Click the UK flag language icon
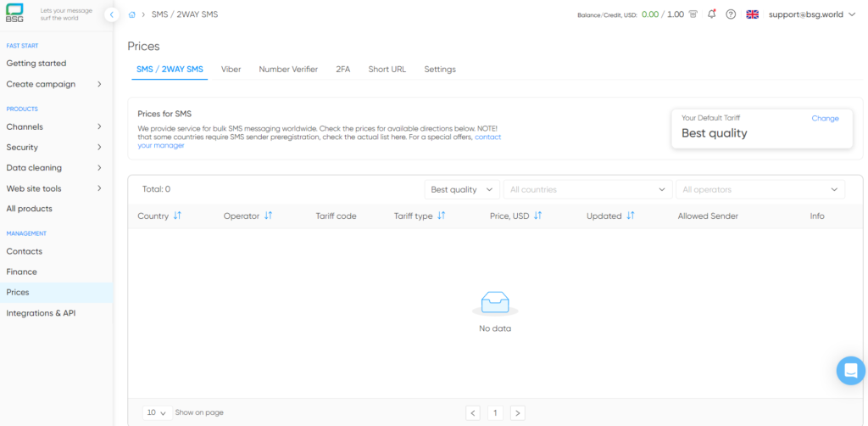The height and width of the screenshot is (426, 868). (x=752, y=14)
